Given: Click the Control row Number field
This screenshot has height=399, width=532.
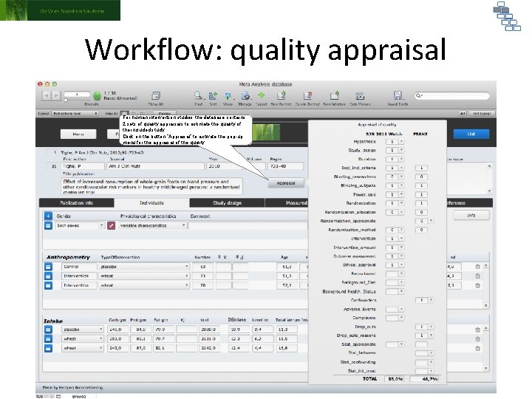Looking at the screenshot, I should (x=203, y=267).
